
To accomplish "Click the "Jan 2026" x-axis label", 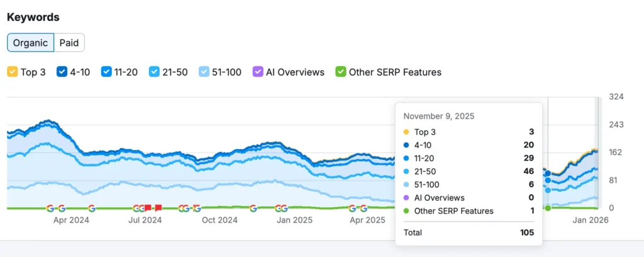I will click(590, 220).
